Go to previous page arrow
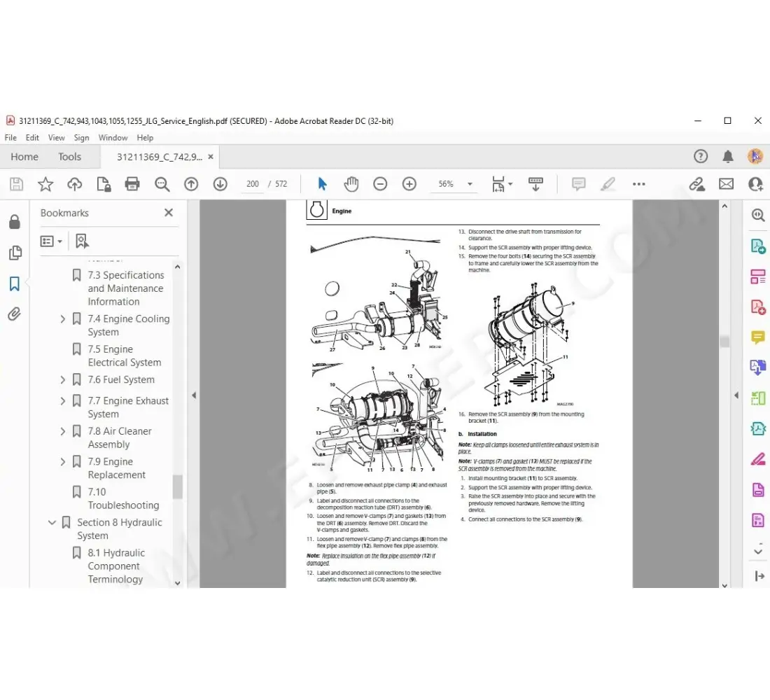The width and height of the screenshot is (770, 700). point(191,184)
